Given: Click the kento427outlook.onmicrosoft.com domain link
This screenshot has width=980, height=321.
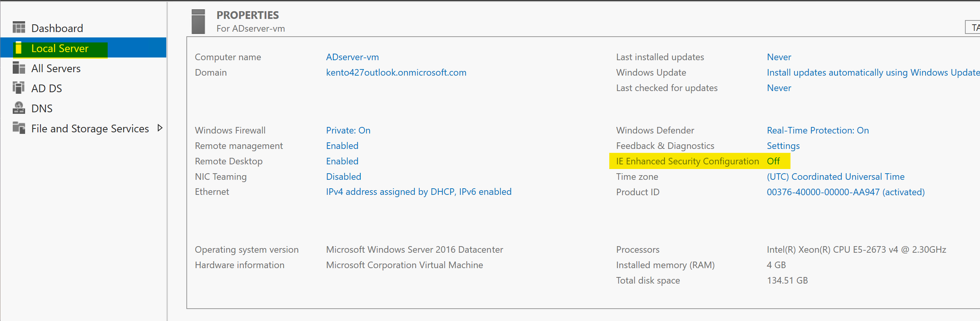Looking at the screenshot, I should 396,73.
